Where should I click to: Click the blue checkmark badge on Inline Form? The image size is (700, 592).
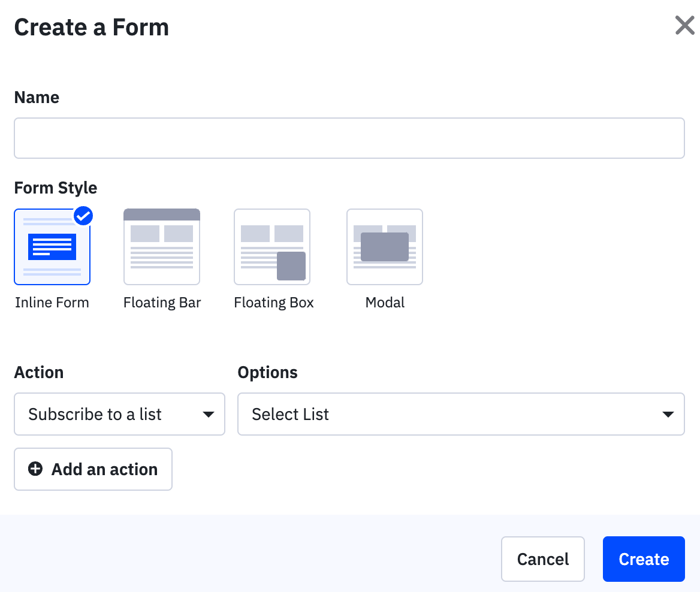[x=83, y=216]
